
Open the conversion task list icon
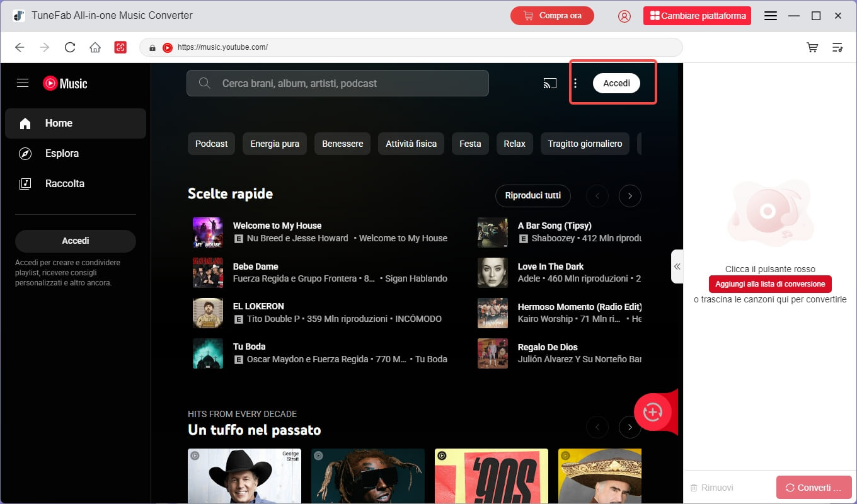(837, 47)
